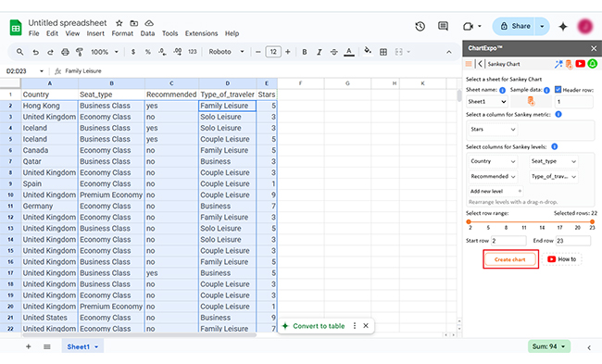The width and height of the screenshot is (602, 364).
Task: Open the Country level dropdown
Action: point(493,161)
